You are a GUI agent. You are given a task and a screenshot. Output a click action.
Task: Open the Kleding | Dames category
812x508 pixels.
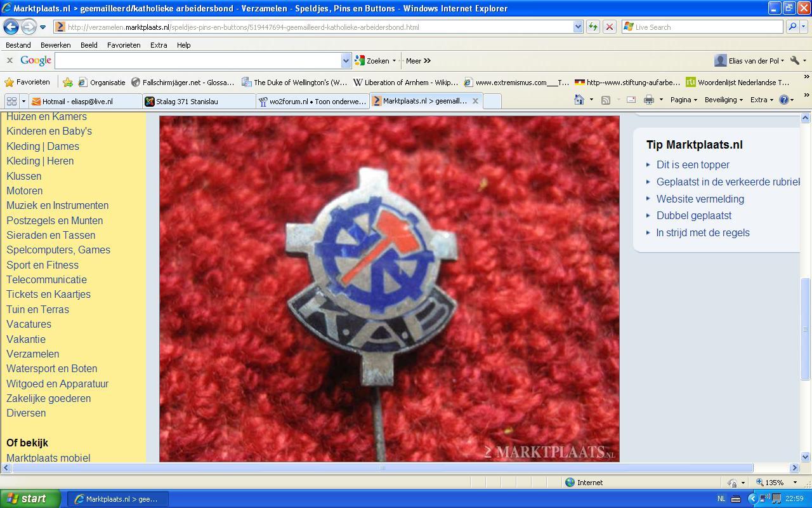coord(43,146)
